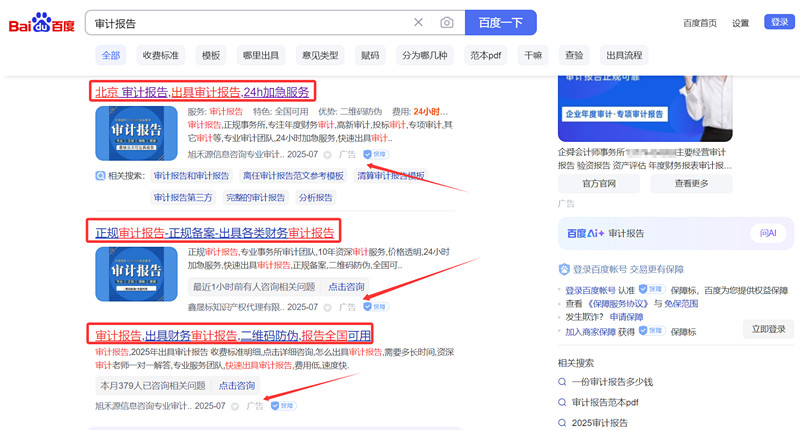This screenshot has width=800, height=430.
Task: Click 点击咨询 beside 最近1小时前有人咨询相关问题
Action: tap(346, 287)
